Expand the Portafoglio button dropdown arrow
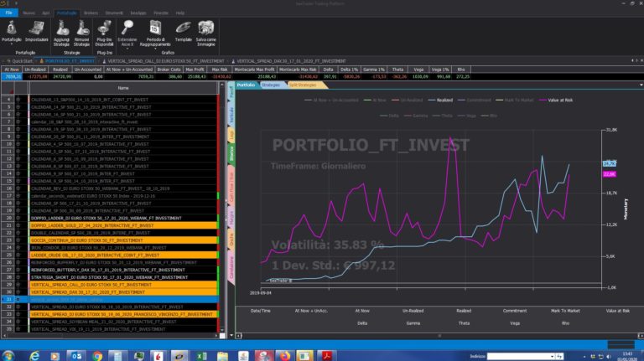 (12, 44)
